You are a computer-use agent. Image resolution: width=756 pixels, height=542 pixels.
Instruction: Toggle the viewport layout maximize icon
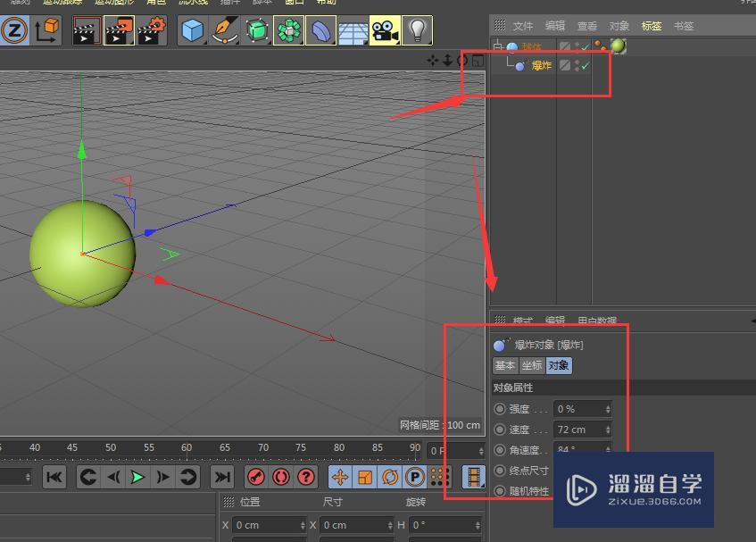click(x=478, y=61)
